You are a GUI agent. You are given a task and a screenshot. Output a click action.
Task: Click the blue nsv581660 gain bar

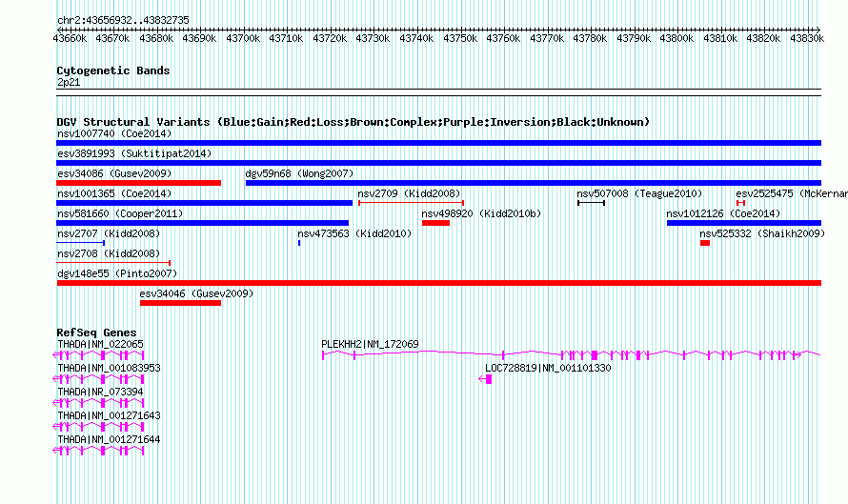pyautogui.click(x=202, y=223)
